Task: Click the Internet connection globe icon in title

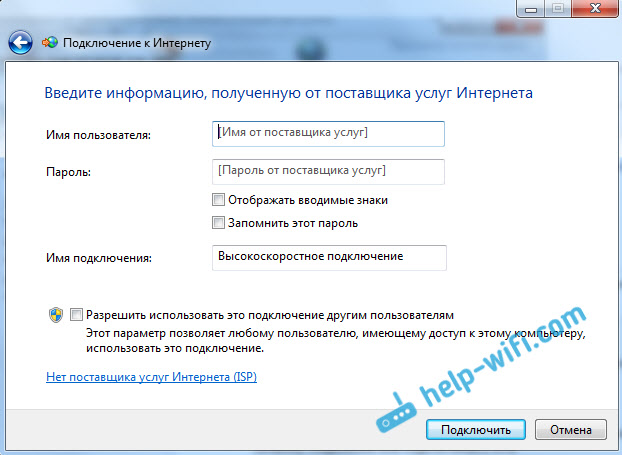Action: point(50,42)
